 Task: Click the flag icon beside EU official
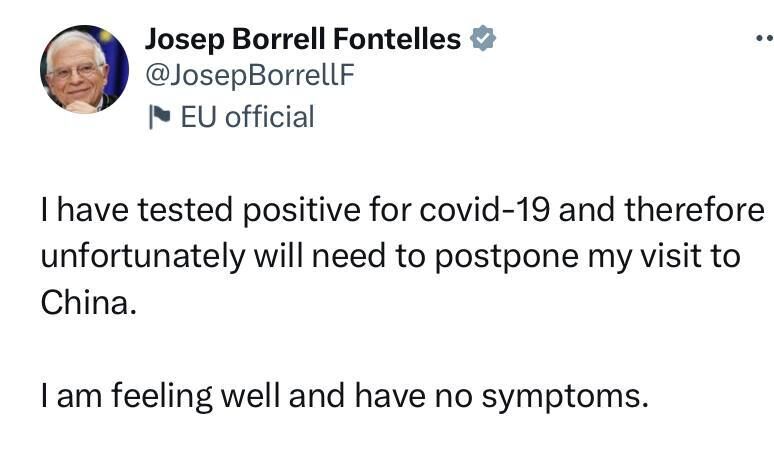pyautogui.click(x=158, y=117)
